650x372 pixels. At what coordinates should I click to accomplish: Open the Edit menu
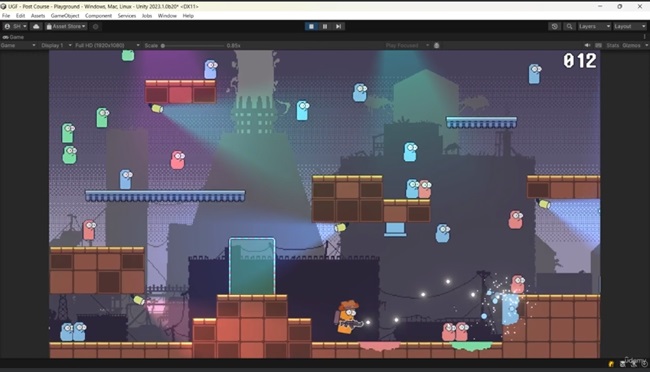20,16
